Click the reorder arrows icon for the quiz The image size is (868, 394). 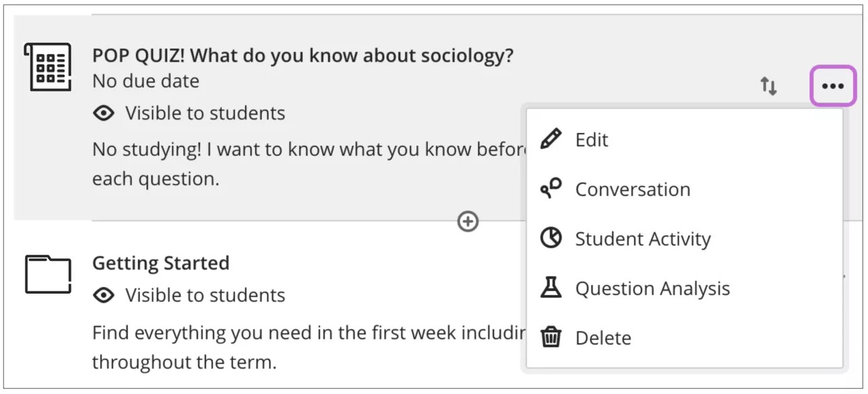pyautogui.click(x=768, y=85)
